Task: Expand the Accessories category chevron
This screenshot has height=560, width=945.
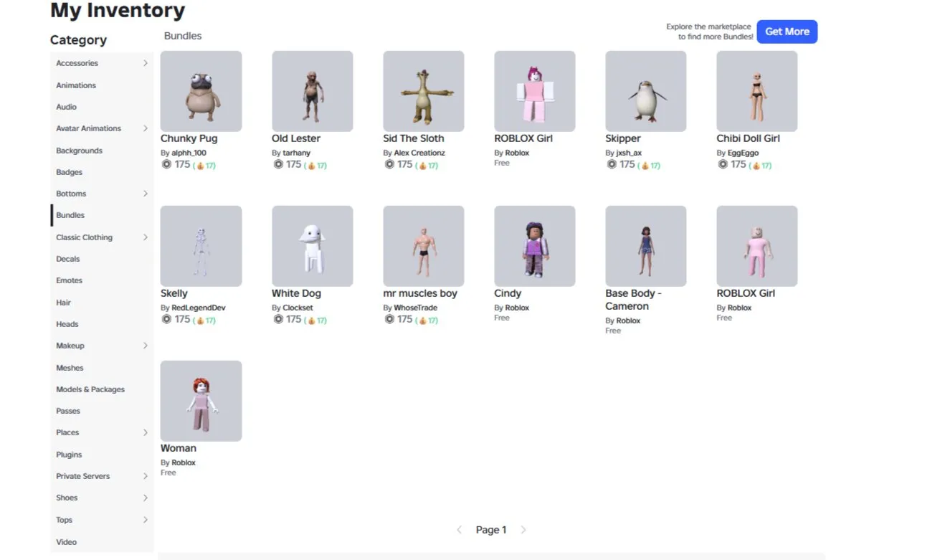Action: pos(145,63)
